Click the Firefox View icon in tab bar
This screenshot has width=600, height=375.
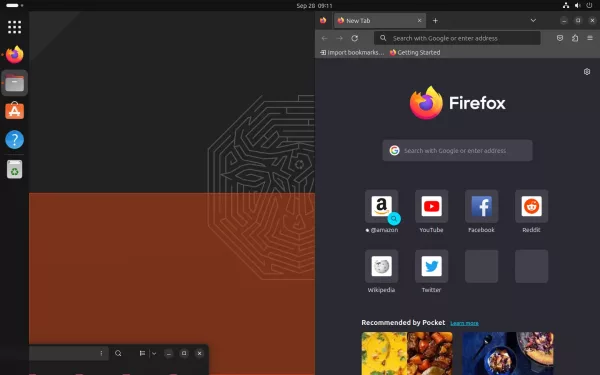(x=323, y=21)
